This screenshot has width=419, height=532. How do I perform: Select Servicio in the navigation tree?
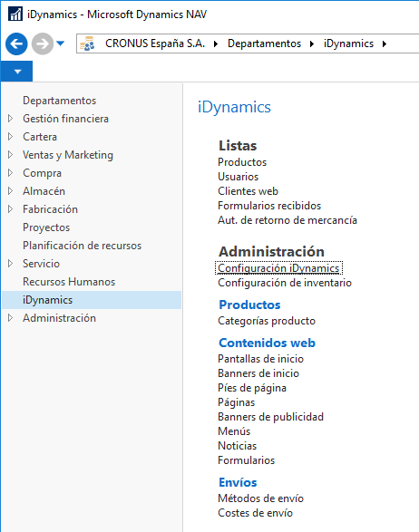point(41,264)
